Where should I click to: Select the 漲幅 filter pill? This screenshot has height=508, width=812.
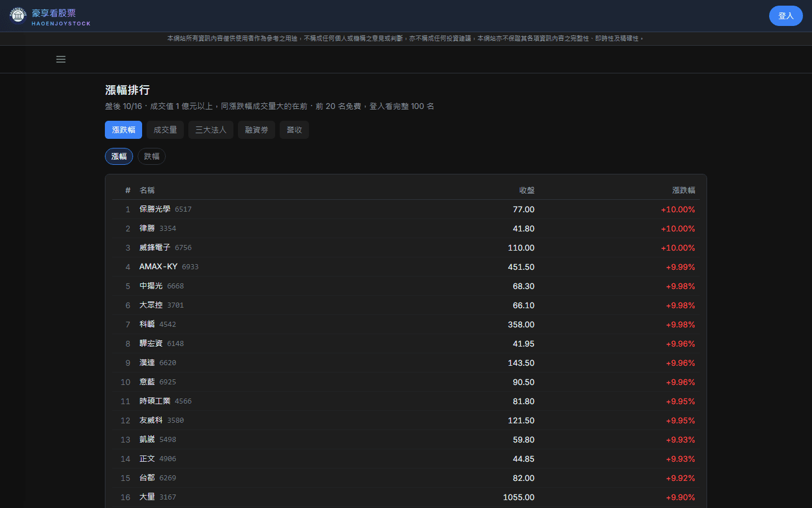click(x=119, y=156)
